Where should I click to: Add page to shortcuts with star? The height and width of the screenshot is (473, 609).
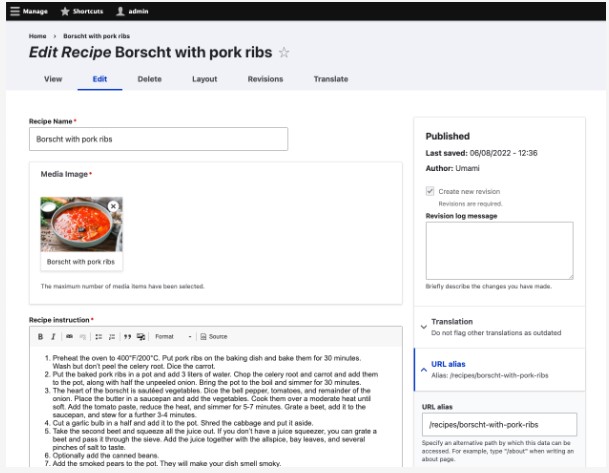pyautogui.click(x=283, y=52)
